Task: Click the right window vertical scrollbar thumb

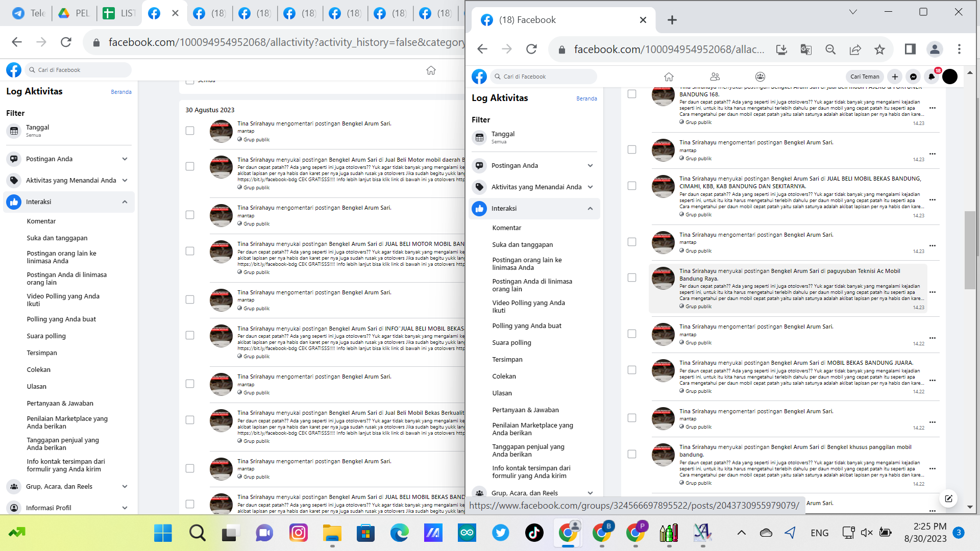Action: pos(970,250)
